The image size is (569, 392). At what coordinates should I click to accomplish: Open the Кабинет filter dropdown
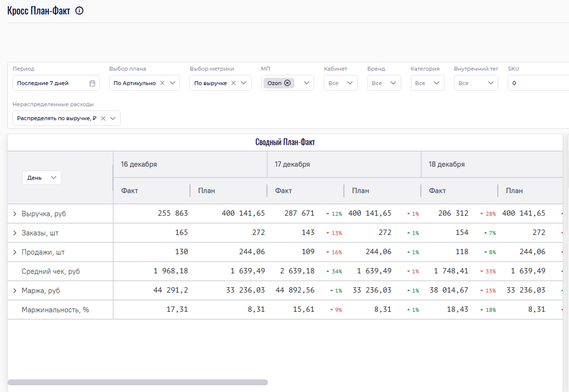(349, 83)
